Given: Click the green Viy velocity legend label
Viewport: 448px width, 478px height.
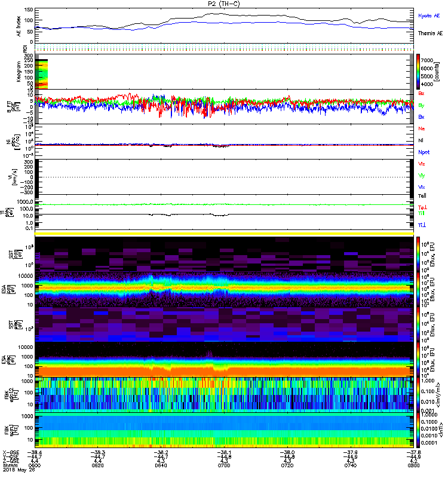Looking at the screenshot, I should [422, 176].
